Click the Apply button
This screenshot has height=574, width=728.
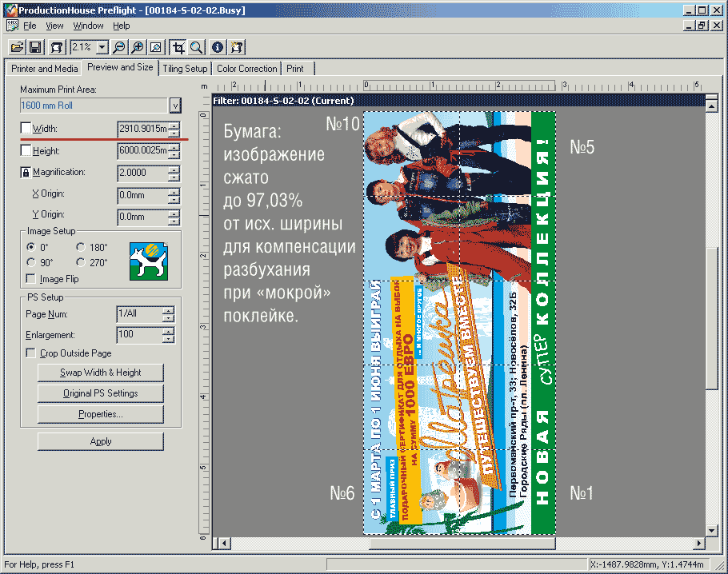[x=100, y=441]
